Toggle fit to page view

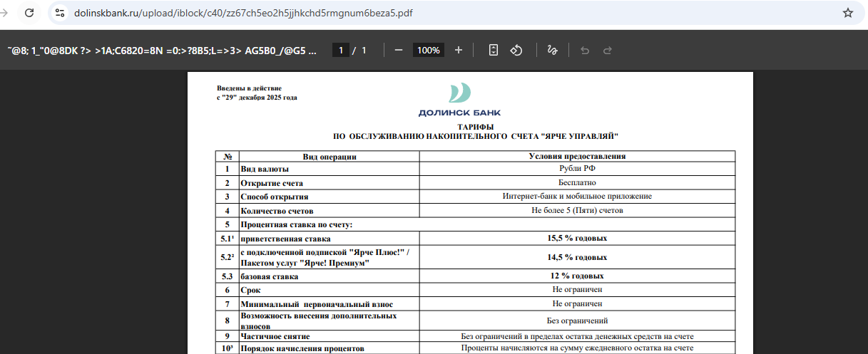[x=493, y=51]
